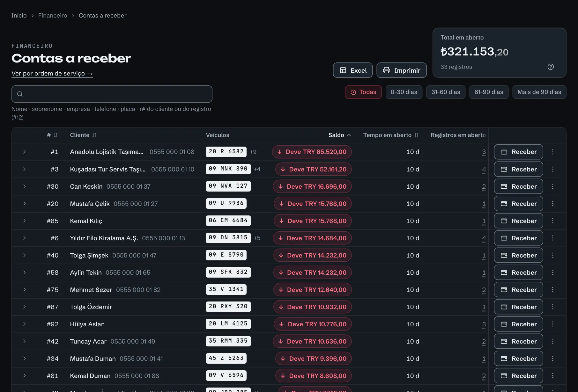Open three-dot menu for Hülya Aslan
Viewport: 578px width, 392px height.
coord(553,324)
